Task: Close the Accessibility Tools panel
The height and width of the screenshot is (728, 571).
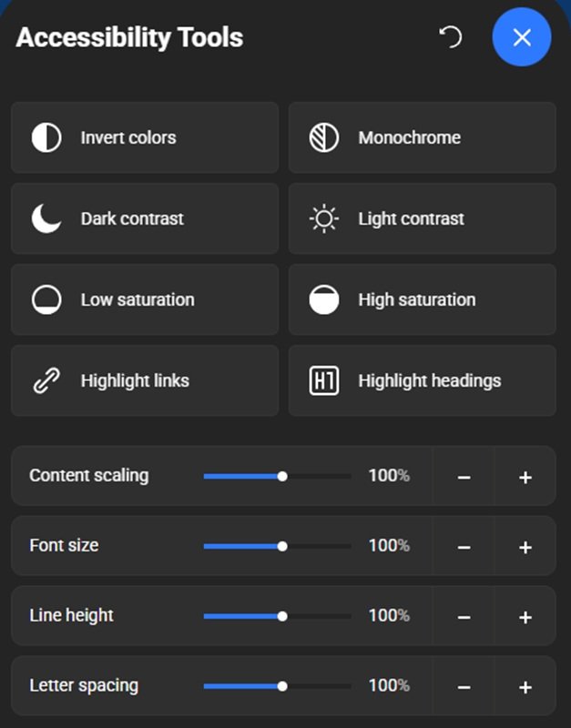Action: coord(522,37)
